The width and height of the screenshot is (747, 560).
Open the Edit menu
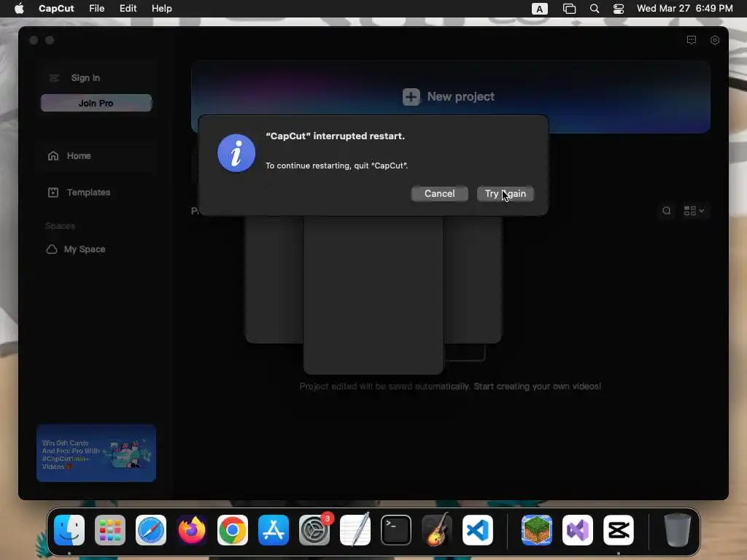(128, 9)
